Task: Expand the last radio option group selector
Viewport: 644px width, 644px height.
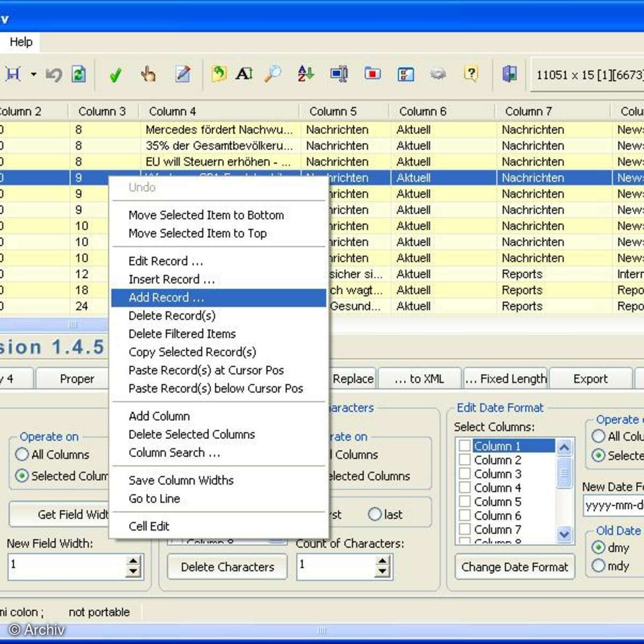Action: click(x=375, y=514)
